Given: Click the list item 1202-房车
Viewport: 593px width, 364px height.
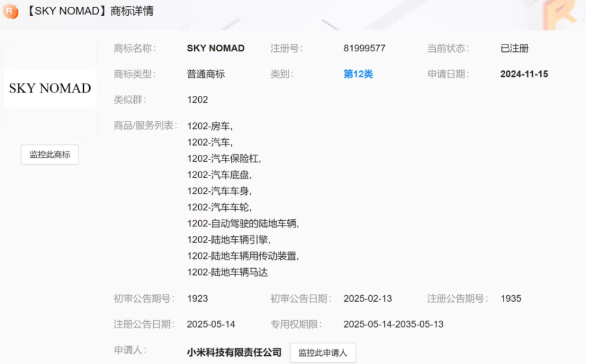Looking at the screenshot, I should coord(210,127).
